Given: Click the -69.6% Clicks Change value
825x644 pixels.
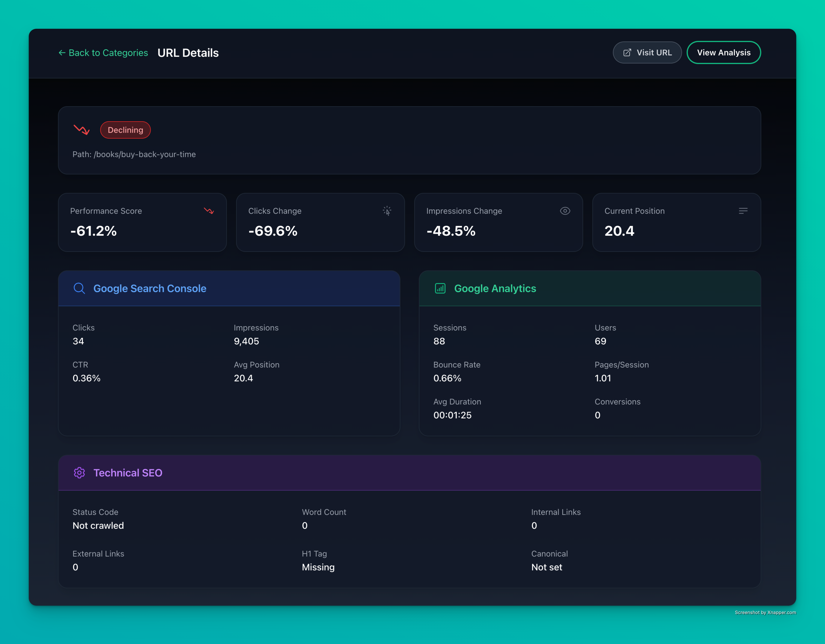Looking at the screenshot, I should [273, 231].
